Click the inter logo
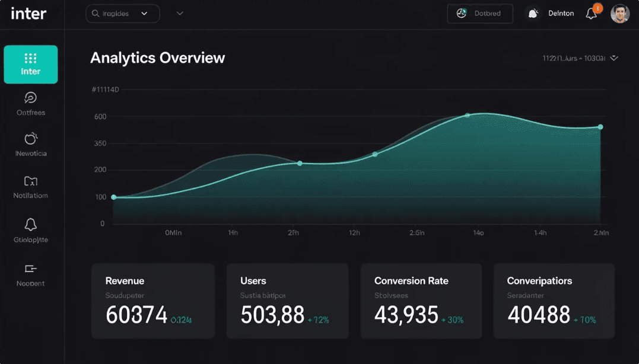The width and height of the screenshot is (639, 364). point(28,13)
